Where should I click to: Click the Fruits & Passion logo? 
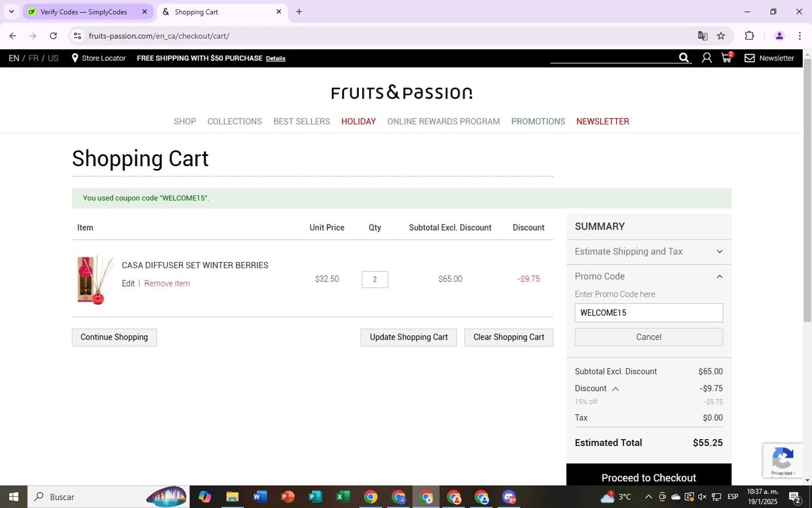click(x=401, y=92)
